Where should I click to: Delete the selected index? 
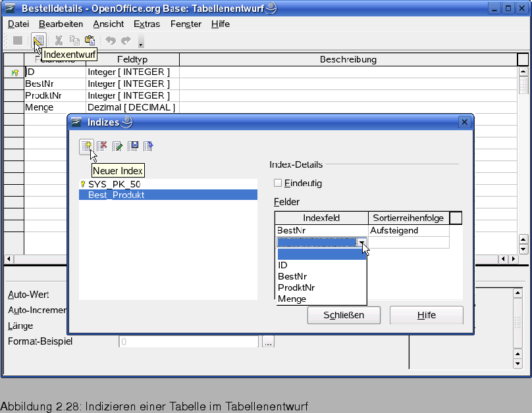(103, 146)
